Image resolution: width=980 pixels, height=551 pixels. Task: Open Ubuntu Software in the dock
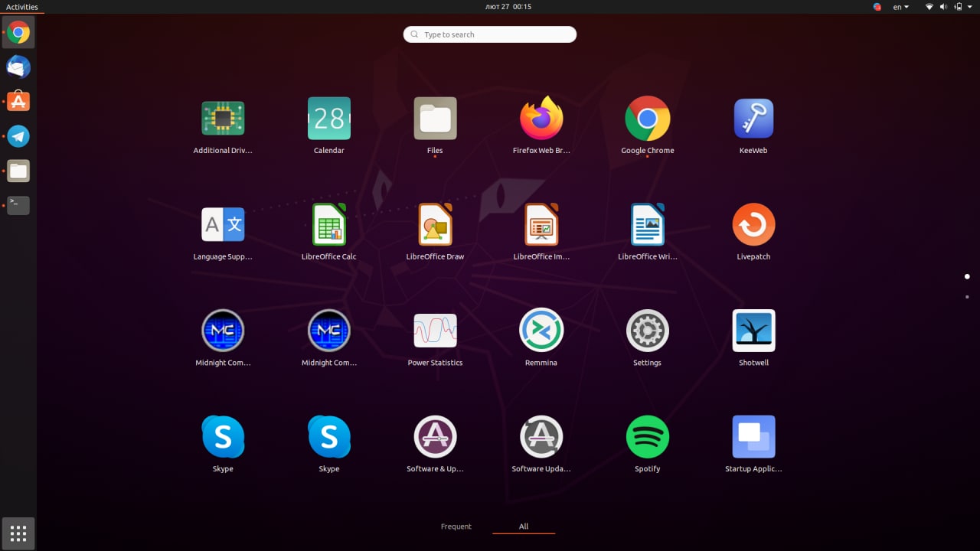click(x=18, y=101)
